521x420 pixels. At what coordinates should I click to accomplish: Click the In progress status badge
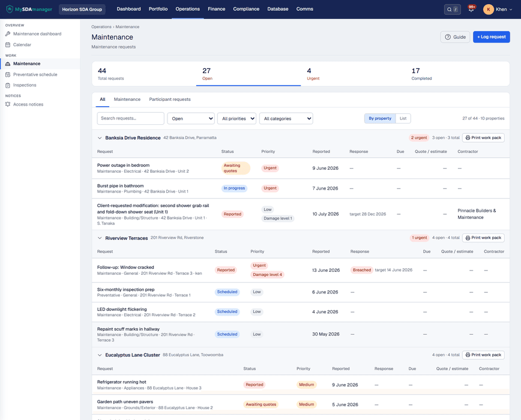click(234, 188)
